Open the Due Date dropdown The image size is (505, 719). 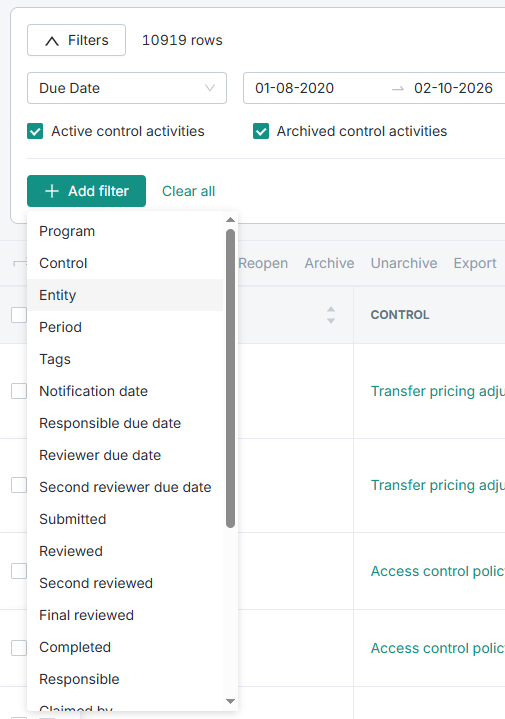[x=127, y=88]
